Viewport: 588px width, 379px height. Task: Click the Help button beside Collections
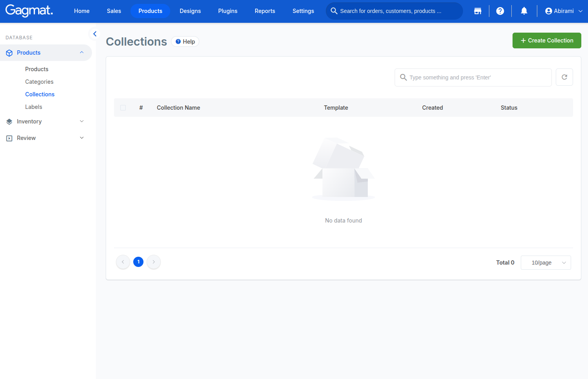(x=185, y=42)
